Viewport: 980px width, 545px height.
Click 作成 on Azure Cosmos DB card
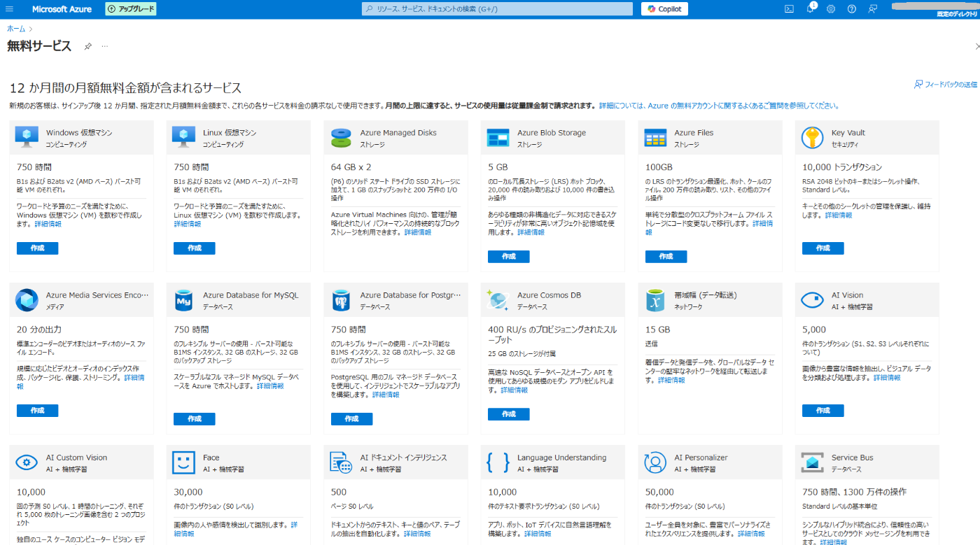[x=509, y=414]
